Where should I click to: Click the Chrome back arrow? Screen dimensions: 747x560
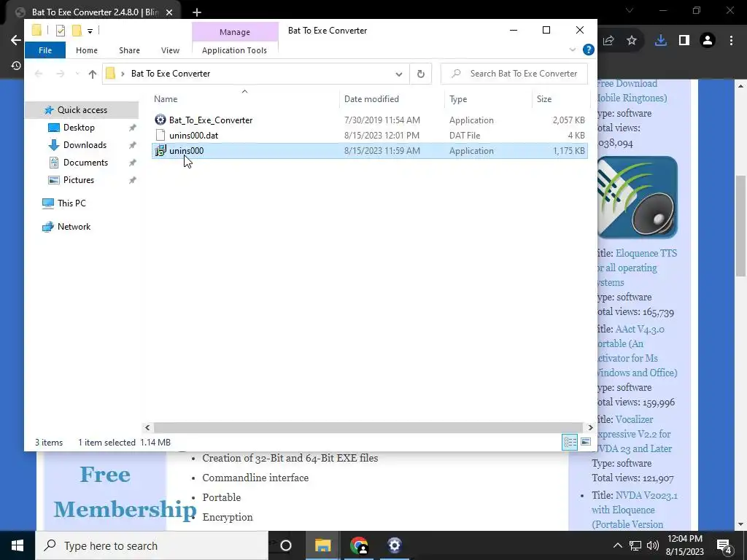(x=16, y=41)
